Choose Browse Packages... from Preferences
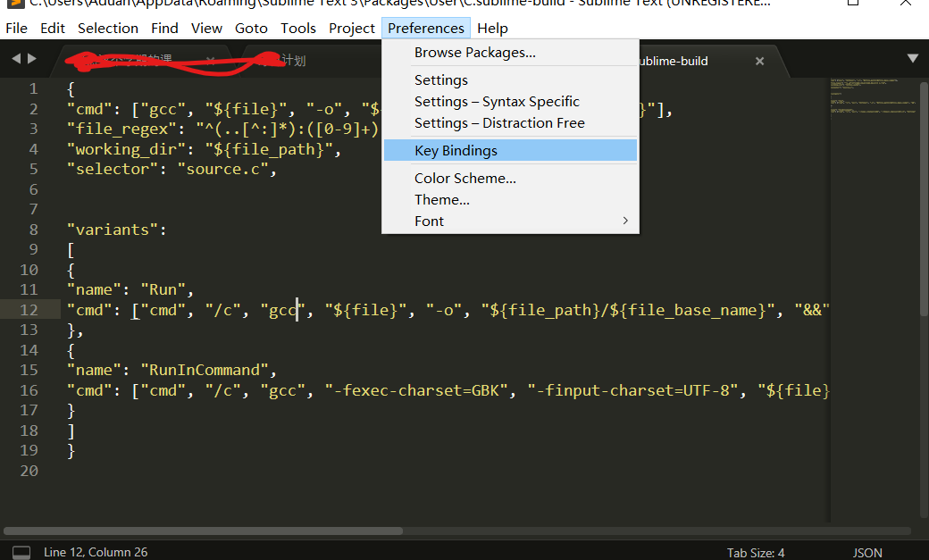Screen dimensions: 929x560 click(x=510, y=53)
